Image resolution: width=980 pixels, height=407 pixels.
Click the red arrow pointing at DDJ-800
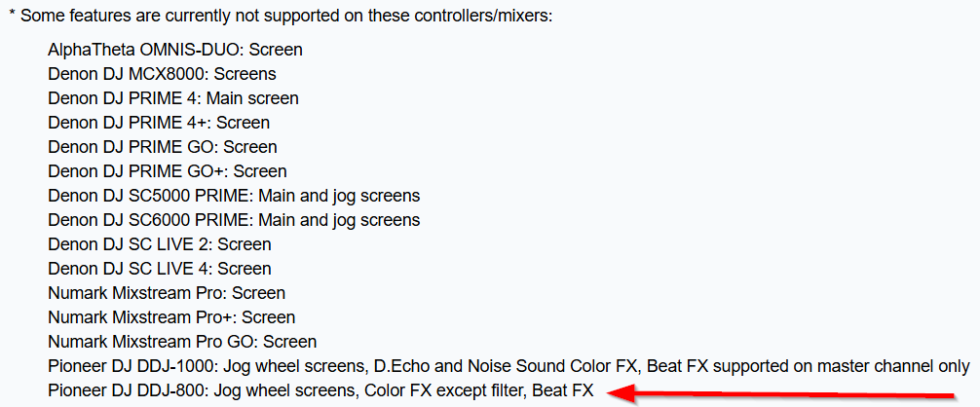[x=781, y=394]
